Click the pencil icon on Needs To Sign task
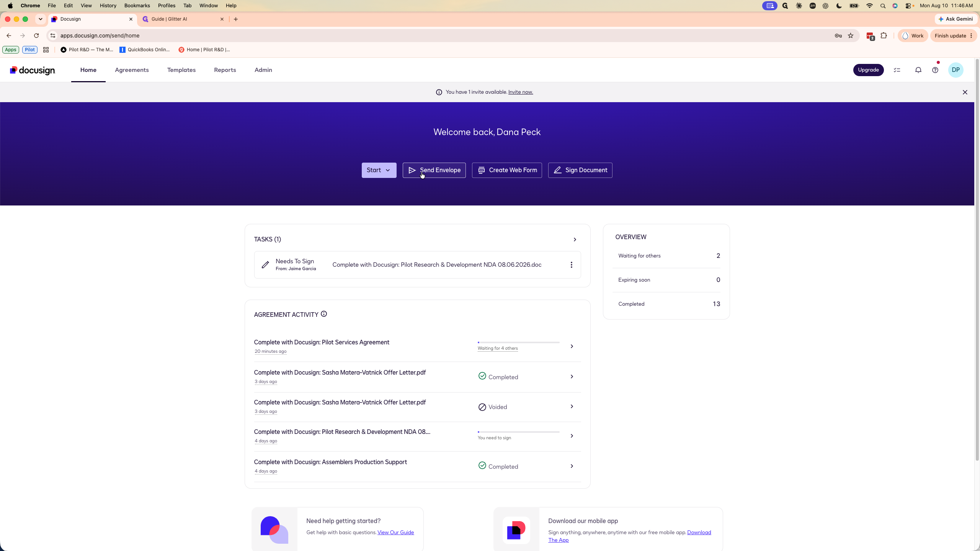The height and width of the screenshot is (551, 980). (265, 265)
